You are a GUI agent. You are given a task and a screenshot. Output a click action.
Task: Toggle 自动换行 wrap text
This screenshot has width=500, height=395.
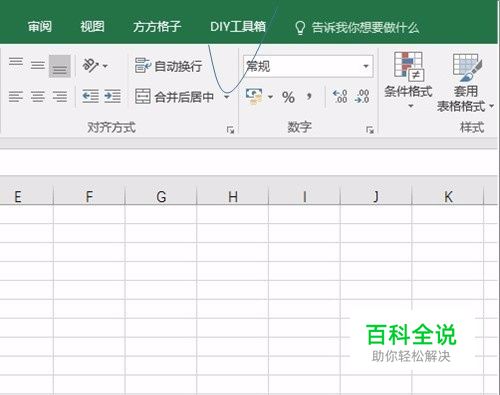[168, 66]
